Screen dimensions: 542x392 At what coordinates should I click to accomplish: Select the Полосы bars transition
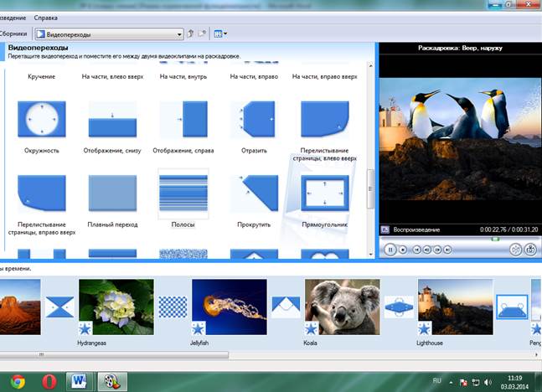pos(183,193)
